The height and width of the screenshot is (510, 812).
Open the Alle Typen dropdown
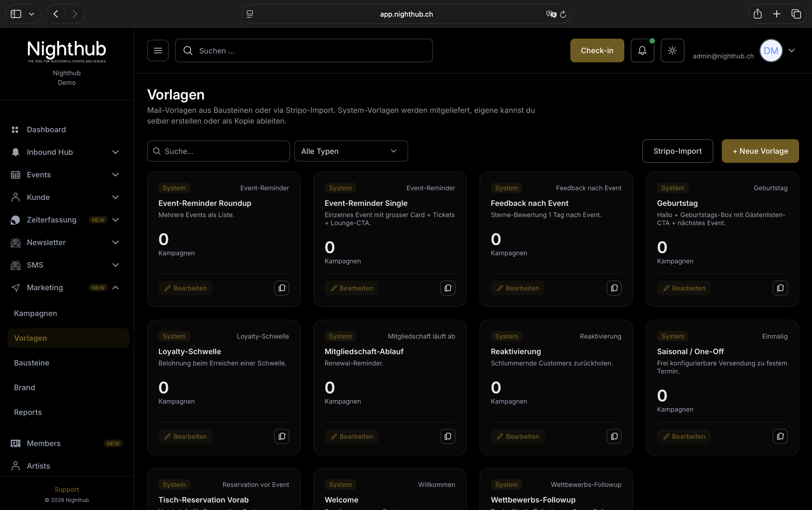pos(351,151)
